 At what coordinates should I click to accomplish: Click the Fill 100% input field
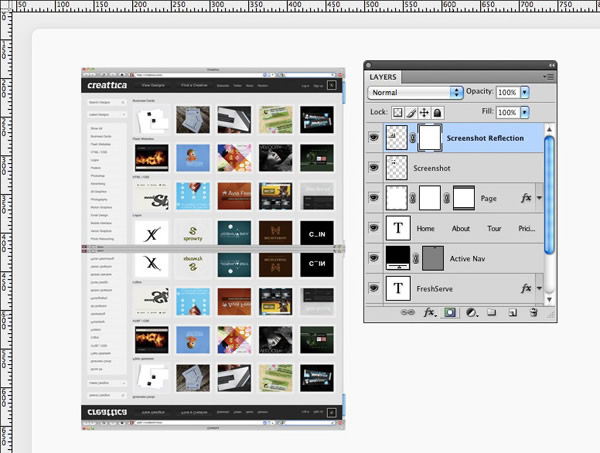click(x=508, y=112)
